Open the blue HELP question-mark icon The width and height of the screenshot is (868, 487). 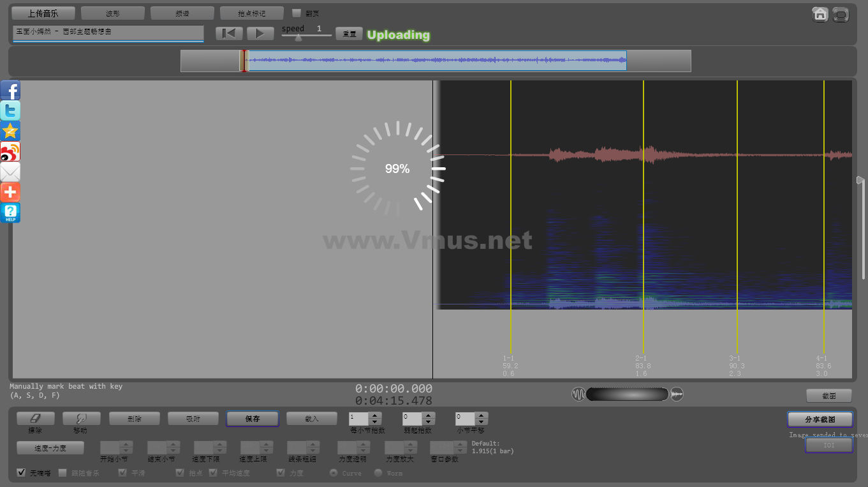[x=10, y=213]
